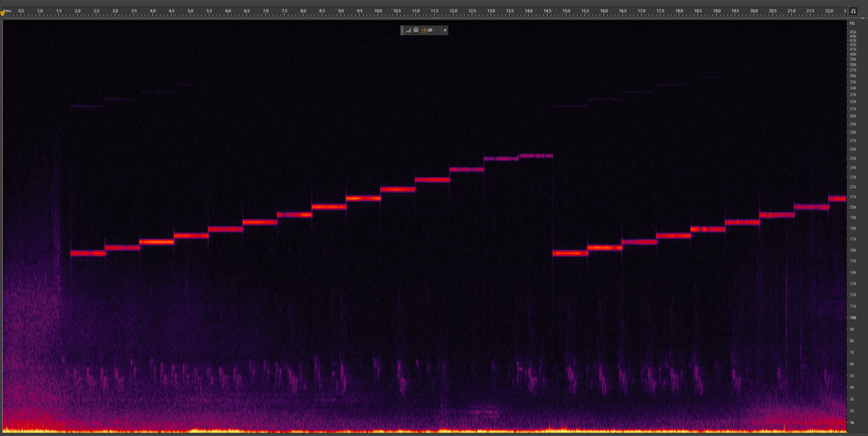Click the first red tone bar near 16k
Image resolution: width=868 pixels, height=436 pixels.
click(88, 253)
